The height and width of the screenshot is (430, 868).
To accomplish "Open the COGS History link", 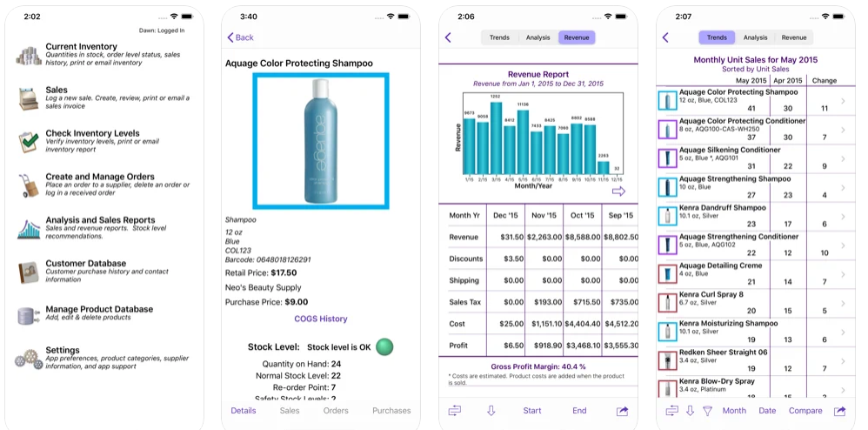I will pos(320,319).
